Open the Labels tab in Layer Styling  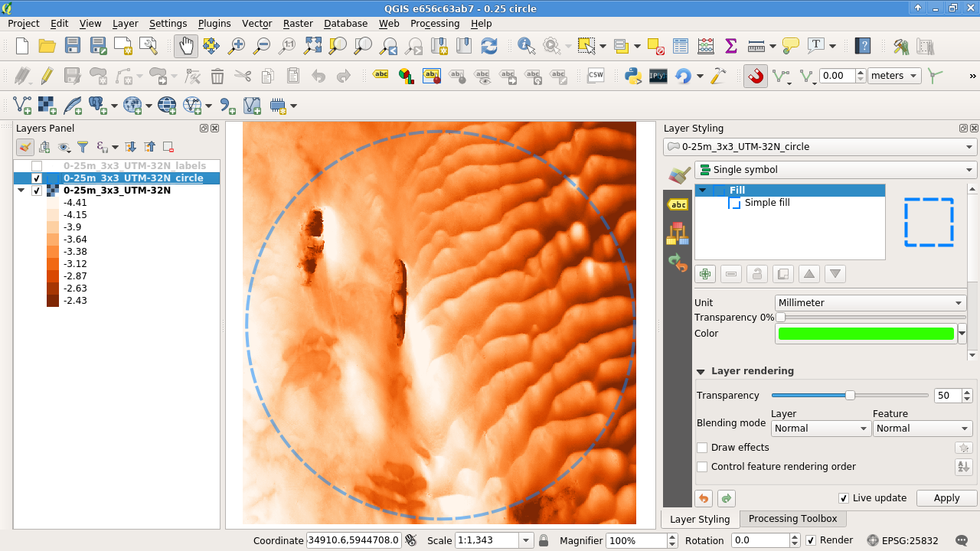pyautogui.click(x=678, y=204)
